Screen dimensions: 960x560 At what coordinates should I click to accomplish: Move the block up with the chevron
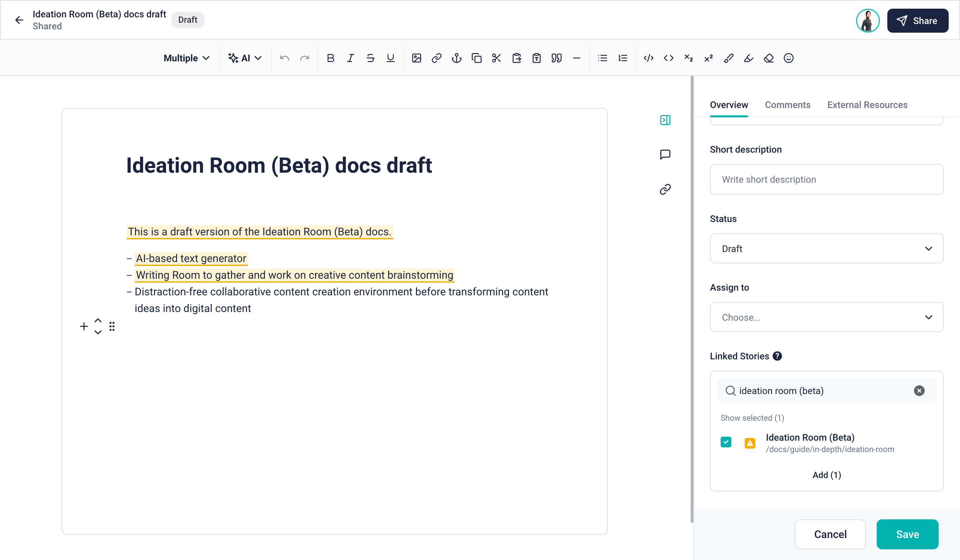click(98, 321)
